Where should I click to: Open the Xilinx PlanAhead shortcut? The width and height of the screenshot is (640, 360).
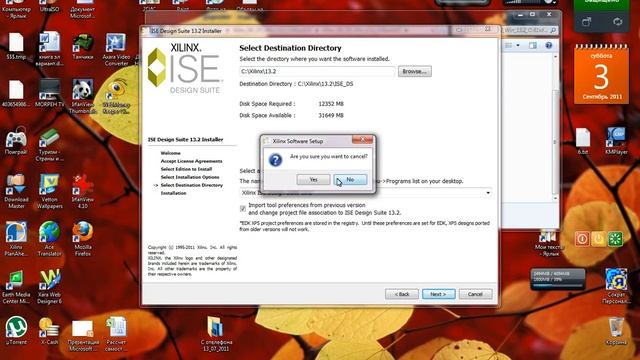click(x=16, y=239)
